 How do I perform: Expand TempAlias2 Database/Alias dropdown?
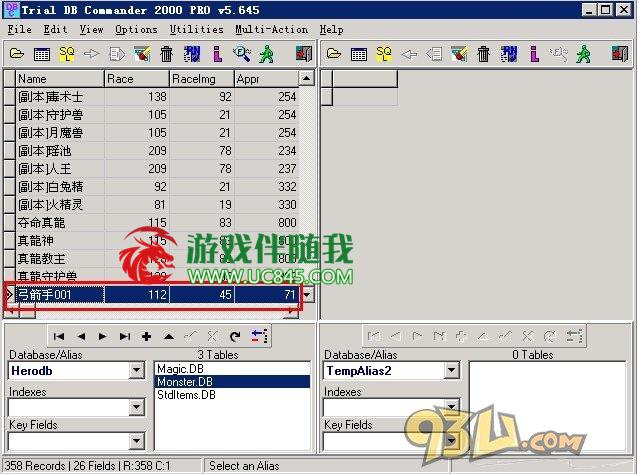(x=451, y=370)
